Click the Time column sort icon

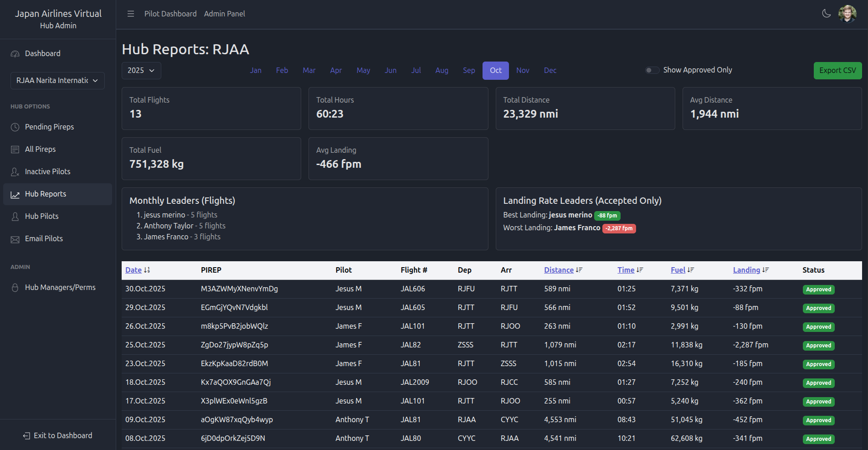coord(640,270)
